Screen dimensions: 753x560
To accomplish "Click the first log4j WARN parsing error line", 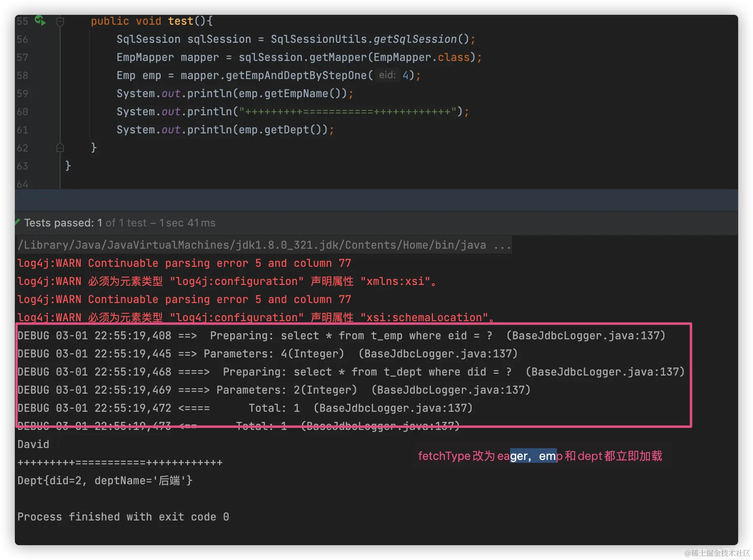I will pos(184,263).
